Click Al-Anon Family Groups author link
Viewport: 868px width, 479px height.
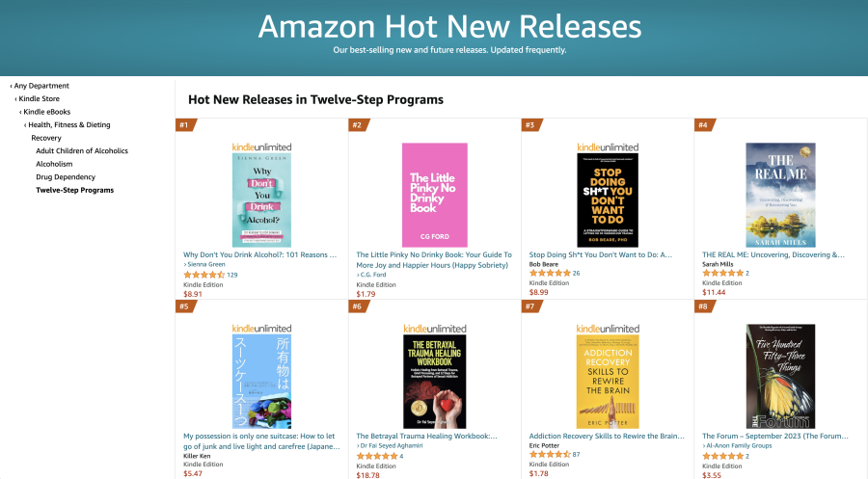click(739, 445)
